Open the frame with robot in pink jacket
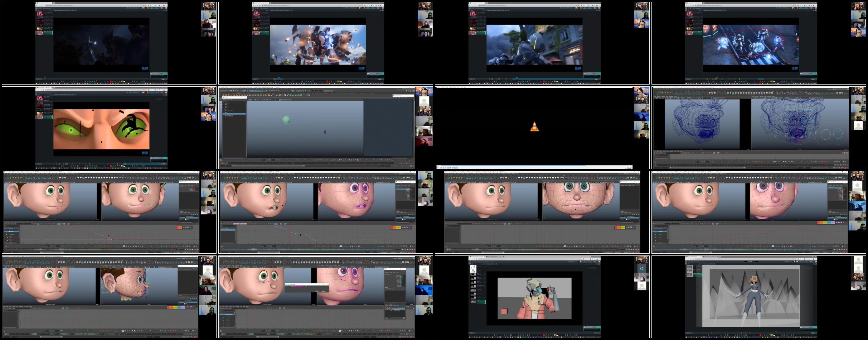 [x=542, y=297]
